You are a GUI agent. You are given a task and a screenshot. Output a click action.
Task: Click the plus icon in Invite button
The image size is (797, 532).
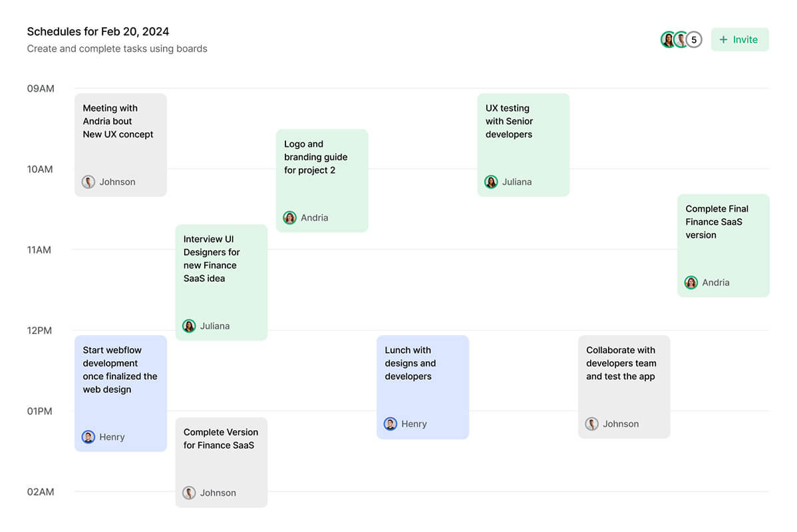pos(723,40)
